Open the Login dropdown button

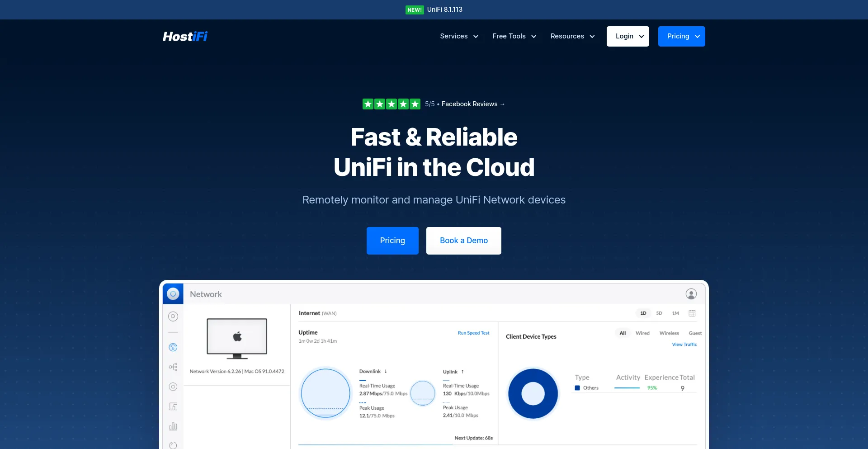(628, 36)
